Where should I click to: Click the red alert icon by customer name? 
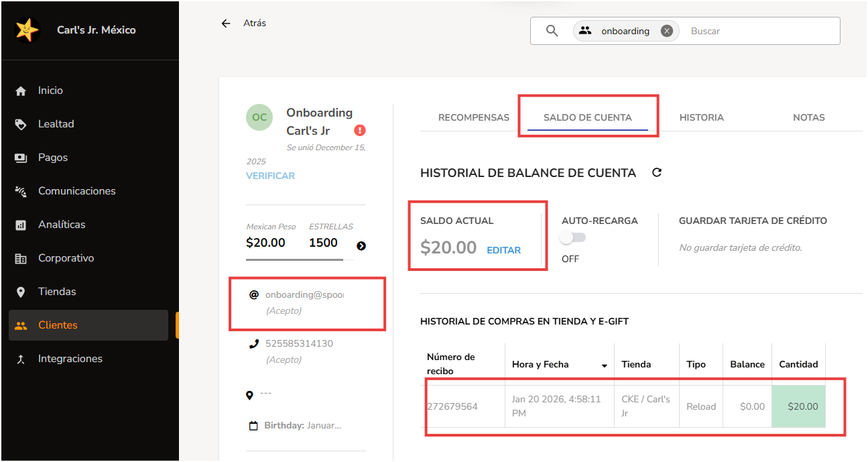point(360,131)
